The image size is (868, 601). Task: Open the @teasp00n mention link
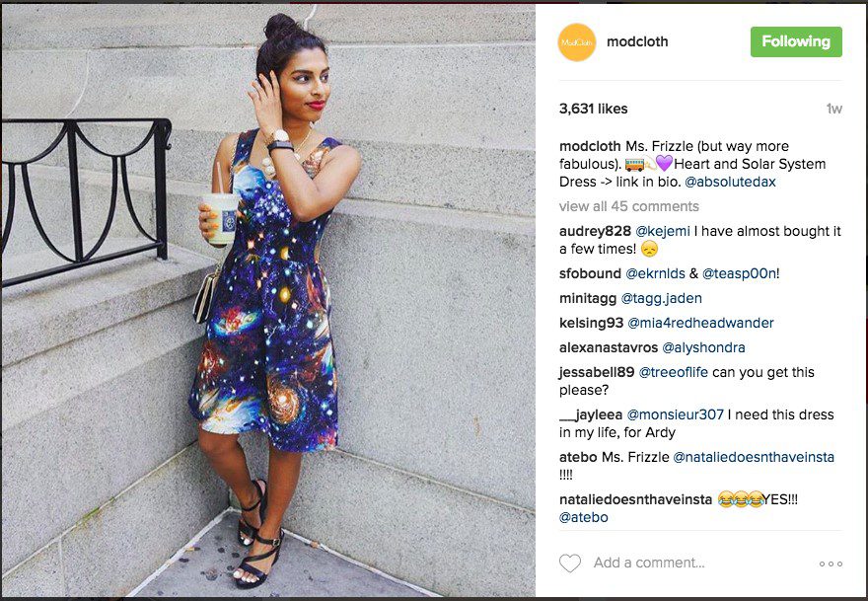[x=739, y=273]
